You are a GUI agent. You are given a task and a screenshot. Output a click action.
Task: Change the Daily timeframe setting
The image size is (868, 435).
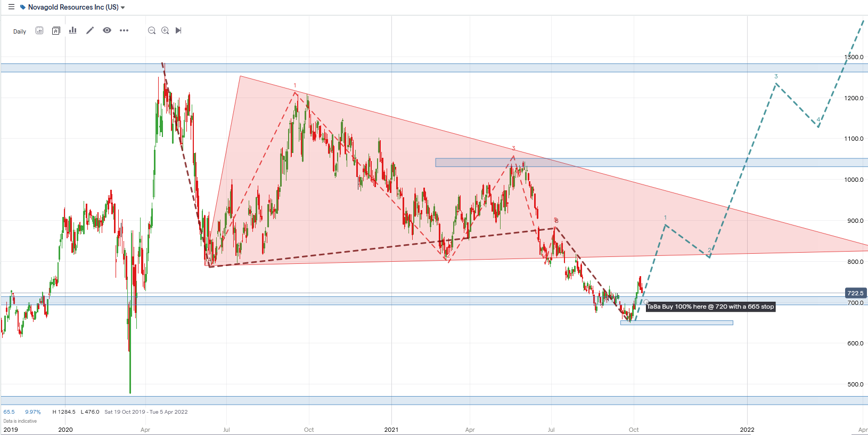(20, 31)
